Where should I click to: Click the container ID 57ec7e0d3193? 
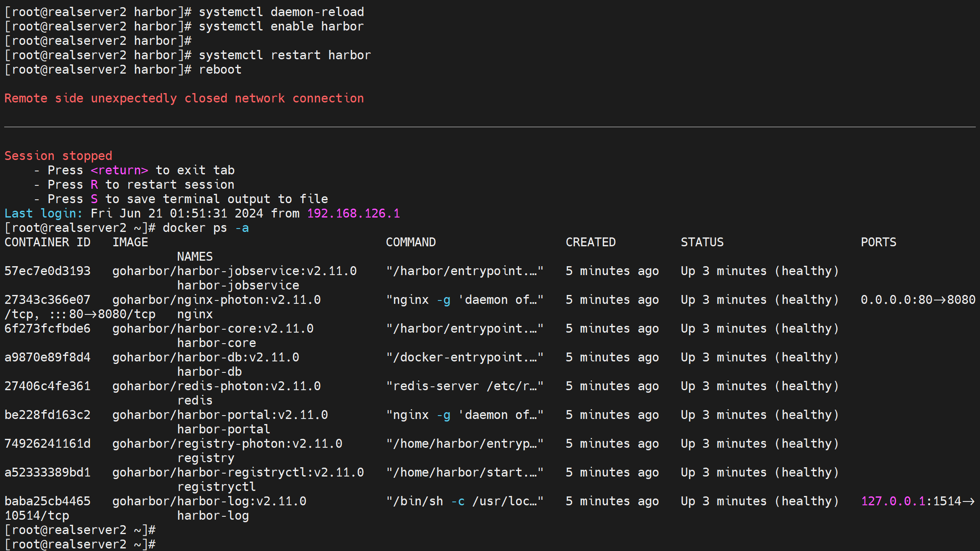coord(47,271)
